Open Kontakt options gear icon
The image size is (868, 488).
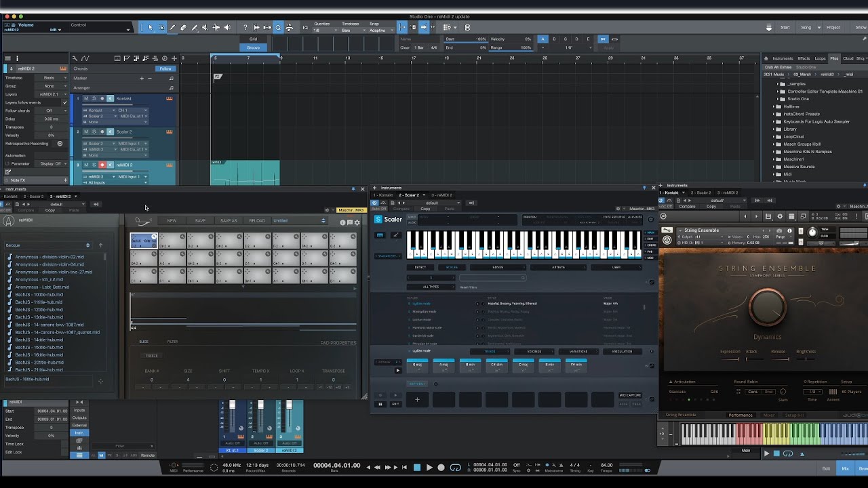tap(780, 216)
